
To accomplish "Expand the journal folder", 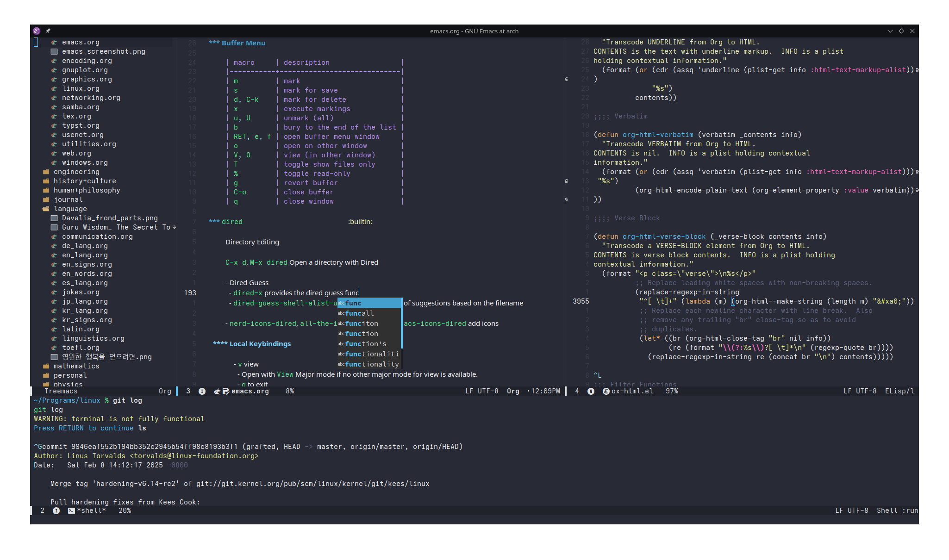I will pos(46,199).
